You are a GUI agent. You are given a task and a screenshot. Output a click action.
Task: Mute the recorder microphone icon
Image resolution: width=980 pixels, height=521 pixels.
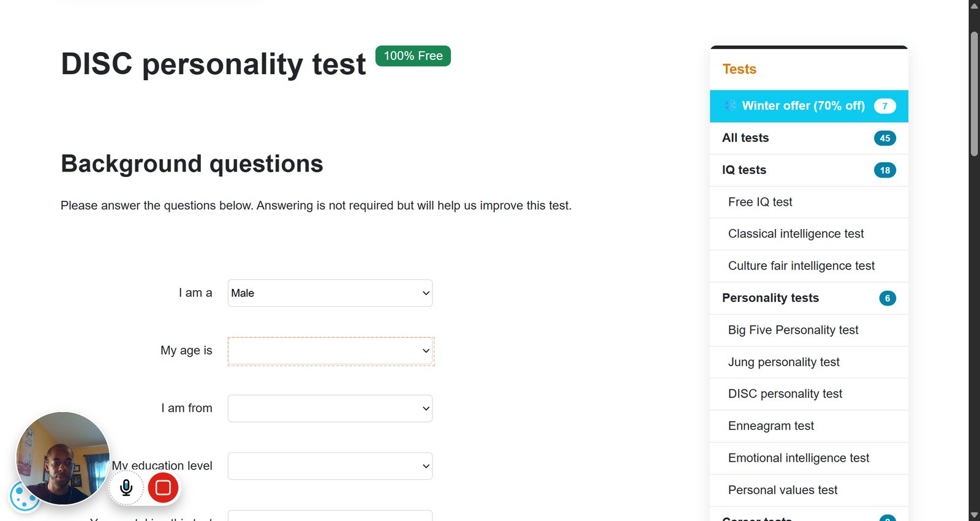pyautogui.click(x=126, y=487)
